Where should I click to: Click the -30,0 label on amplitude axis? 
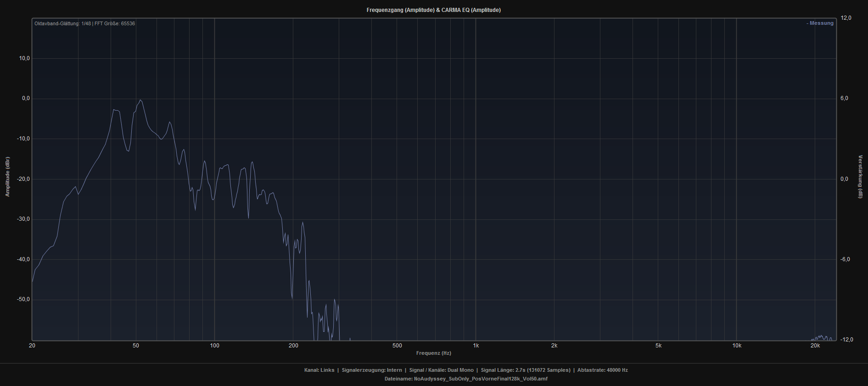point(23,219)
